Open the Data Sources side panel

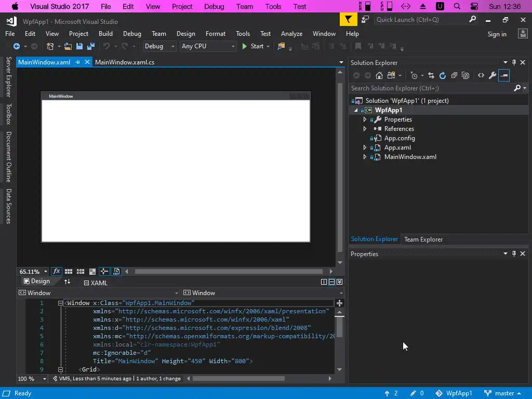click(x=9, y=206)
